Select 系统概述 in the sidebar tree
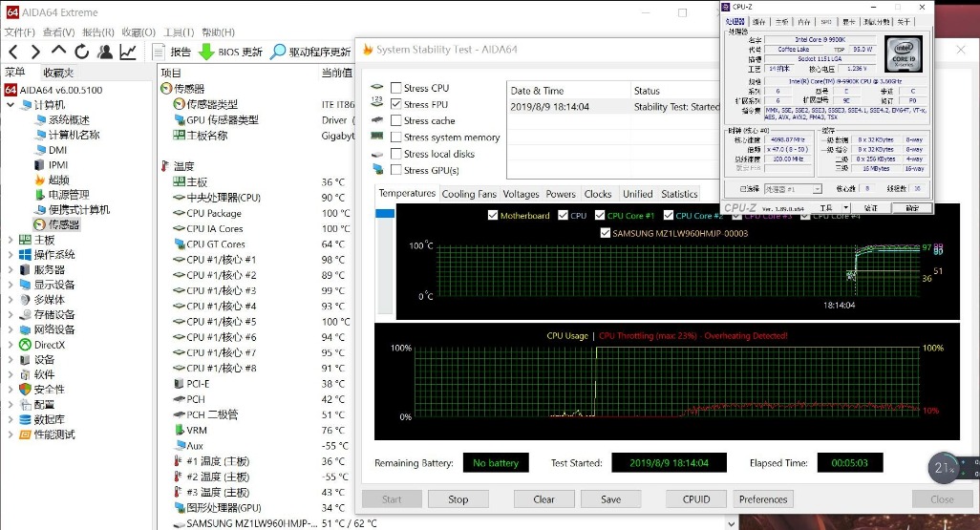 (69, 119)
